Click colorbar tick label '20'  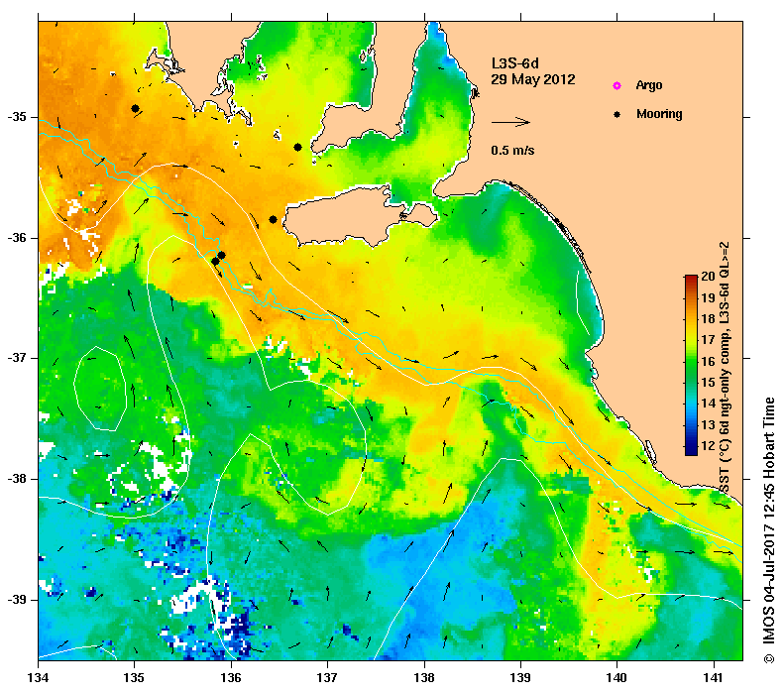708,277
